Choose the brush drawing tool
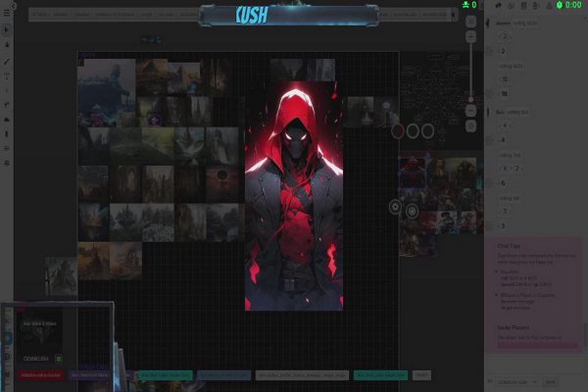 (7, 61)
